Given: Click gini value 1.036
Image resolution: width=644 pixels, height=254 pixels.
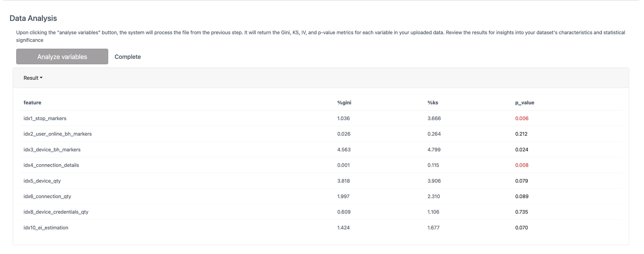Looking at the screenshot, I should [x=343, y=118].
